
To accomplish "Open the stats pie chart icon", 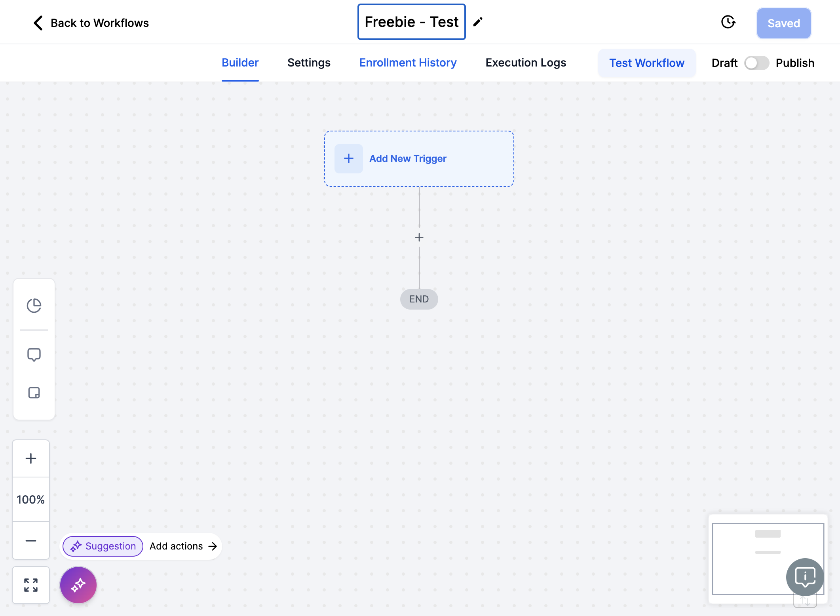I will tap(34, 306).
